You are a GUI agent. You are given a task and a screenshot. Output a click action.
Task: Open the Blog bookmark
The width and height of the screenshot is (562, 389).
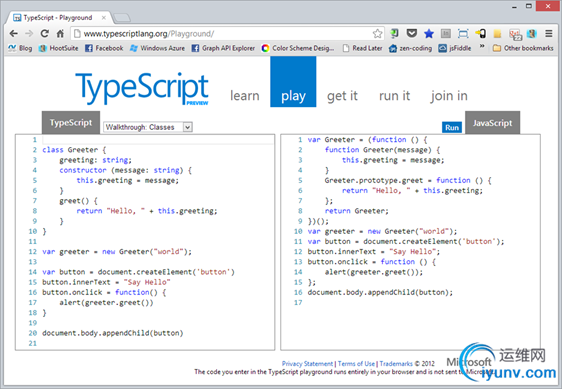(x=20, y=48)
